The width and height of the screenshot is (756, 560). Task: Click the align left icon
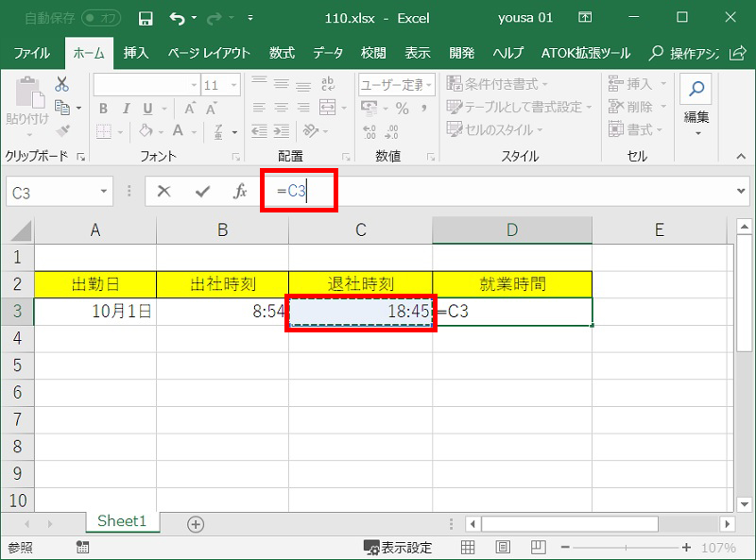[259, 108]
